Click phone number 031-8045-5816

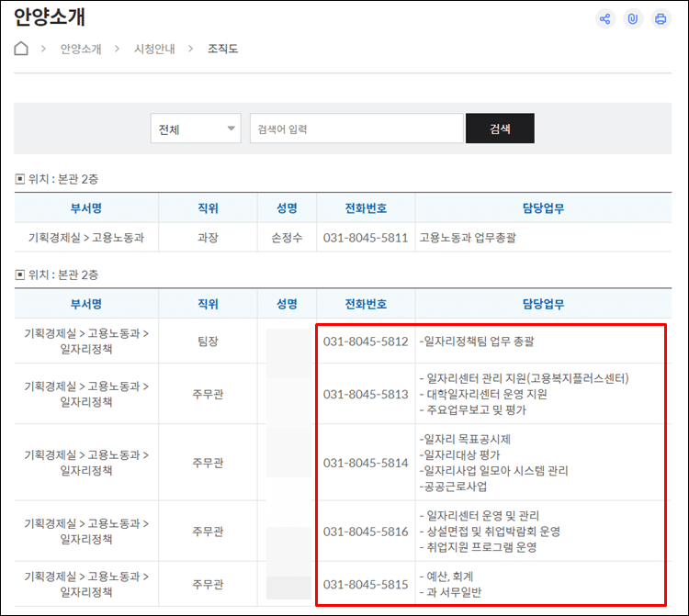[x=366, y=532]
